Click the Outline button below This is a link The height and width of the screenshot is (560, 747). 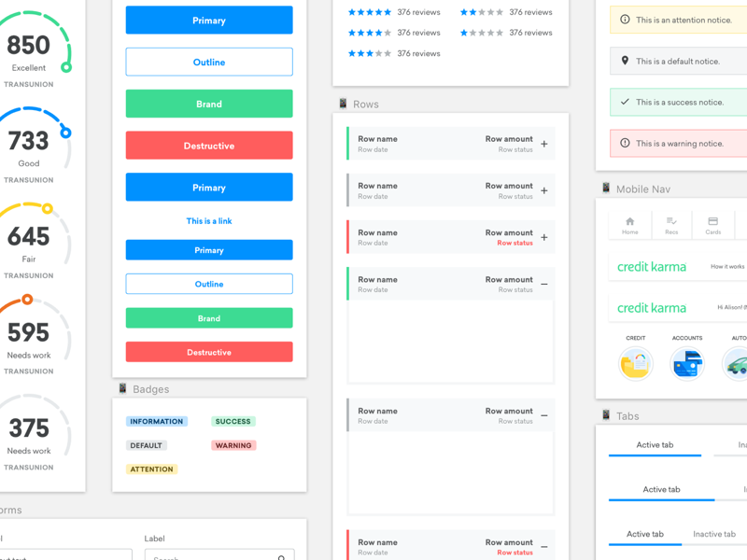pyautogui.click(x=209, y=284)
